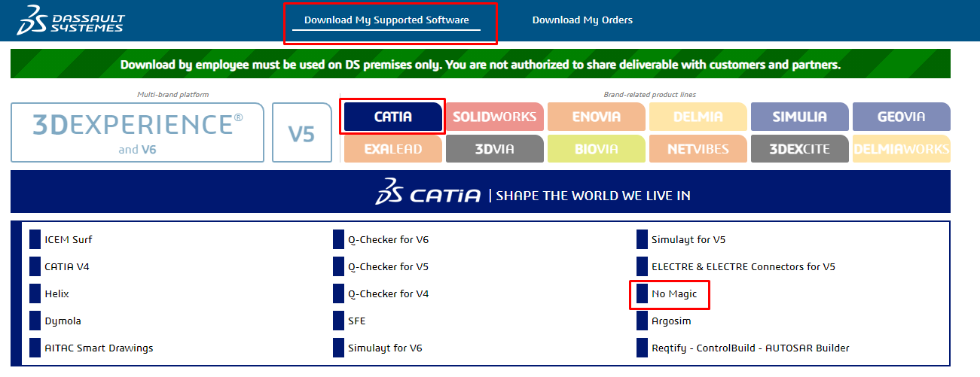980x377 pixels.
Task: Select the V5 platform button
Action: 302,132
